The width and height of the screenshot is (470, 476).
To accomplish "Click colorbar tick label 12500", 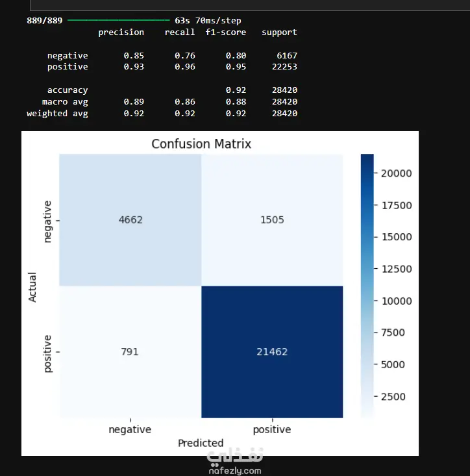I will tap(397, 269).
